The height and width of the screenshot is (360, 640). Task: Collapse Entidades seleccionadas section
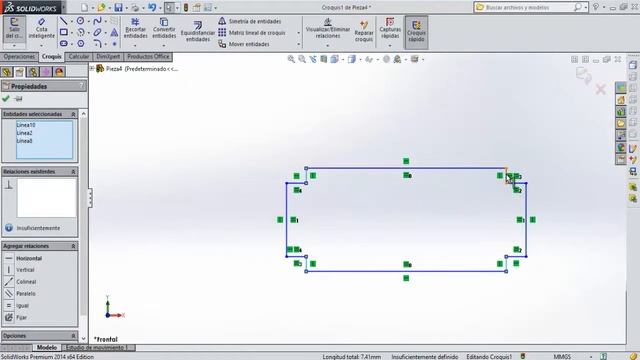[x=73, y=114]
